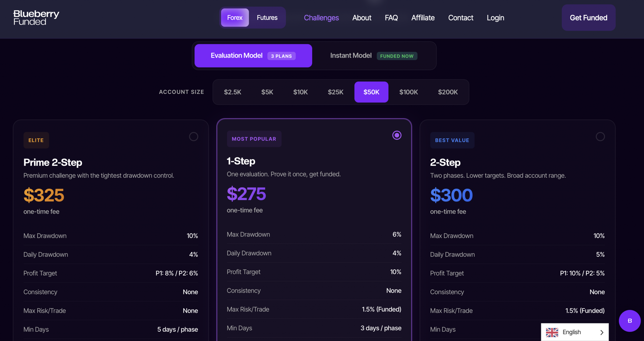Choose the $50K account size

click(371, 92)
